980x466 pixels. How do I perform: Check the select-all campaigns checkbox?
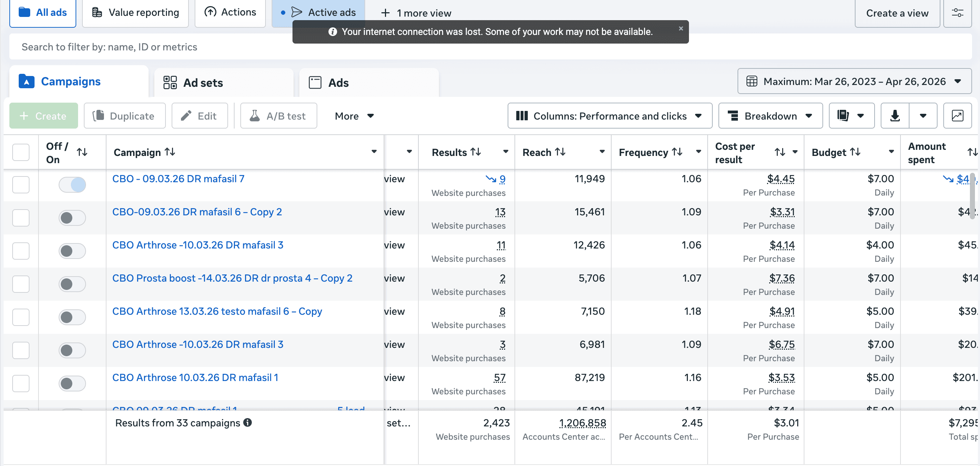[x=21, y=152]
